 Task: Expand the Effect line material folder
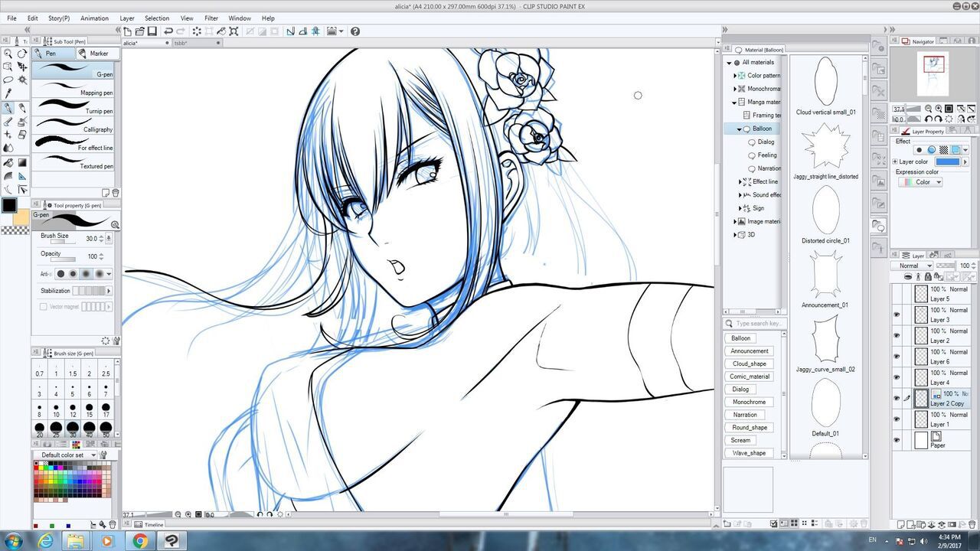tap(740, 181)
